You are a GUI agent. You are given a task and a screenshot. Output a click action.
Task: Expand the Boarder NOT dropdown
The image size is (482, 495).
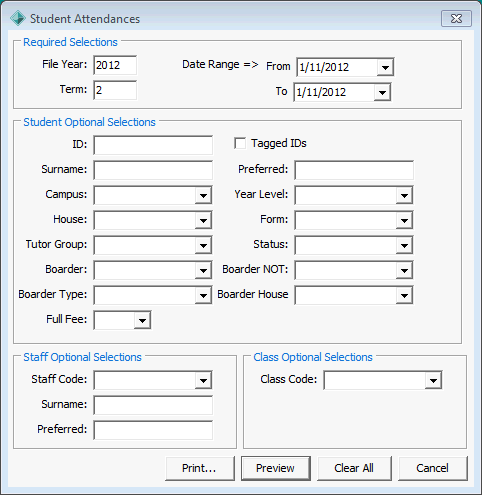click(404, 270)
